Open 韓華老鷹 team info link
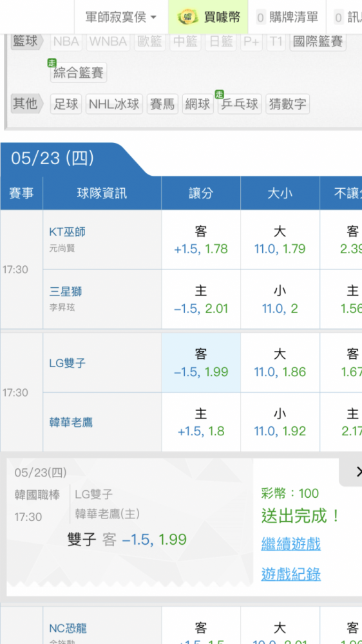Image resolution: width=362 pixels, height=644 pixels. [x=71, y=422]
